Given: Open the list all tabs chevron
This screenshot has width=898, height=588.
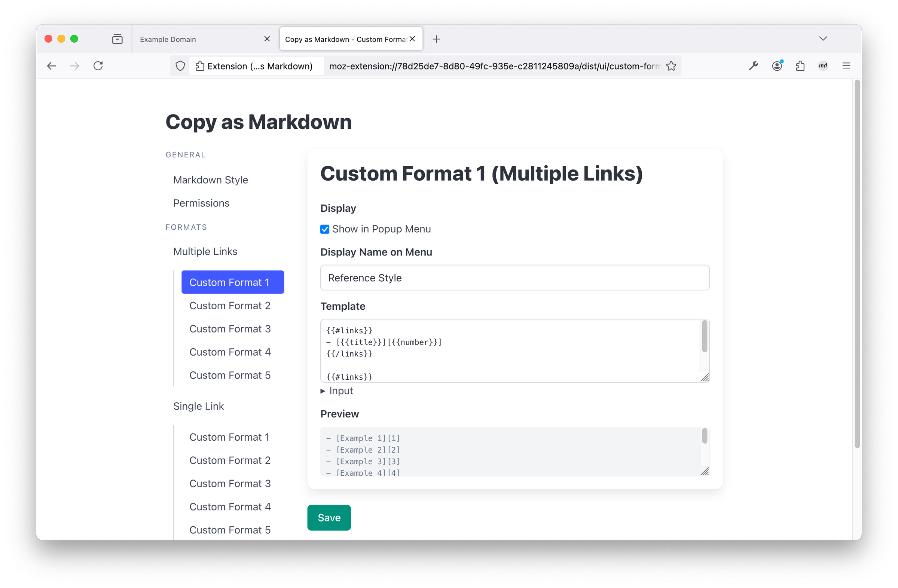Looking at the screenshot, I should (x=823, y=39).
